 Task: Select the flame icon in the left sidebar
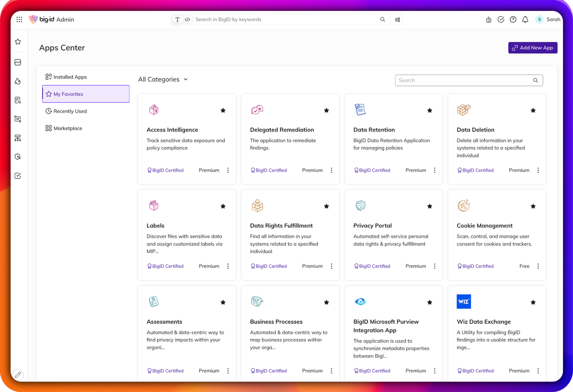[x=18, y=81]
